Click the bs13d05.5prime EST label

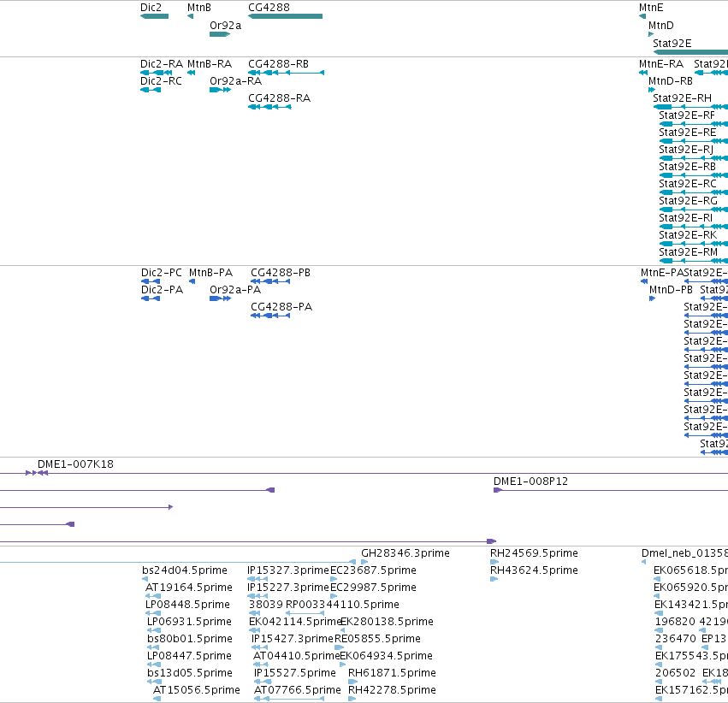click(x=190, y=673)
